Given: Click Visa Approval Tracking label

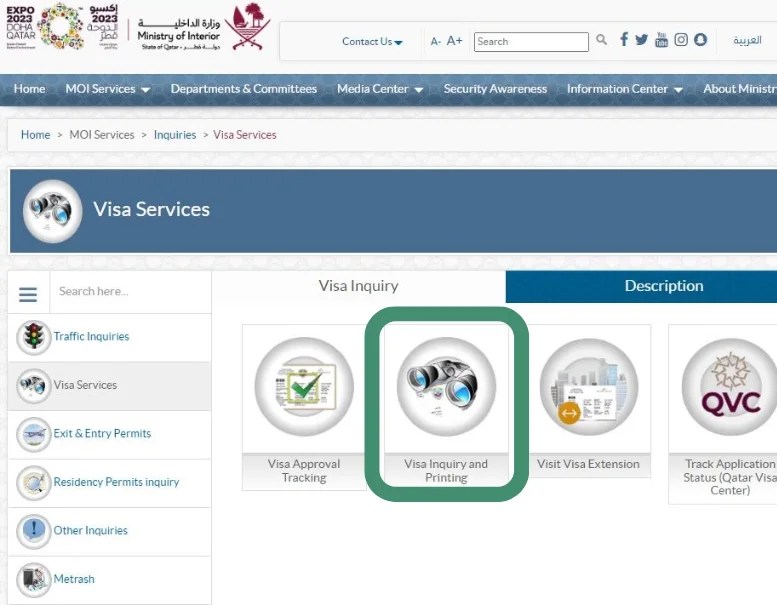Looking at the screenshot, I should click(304, 471).
